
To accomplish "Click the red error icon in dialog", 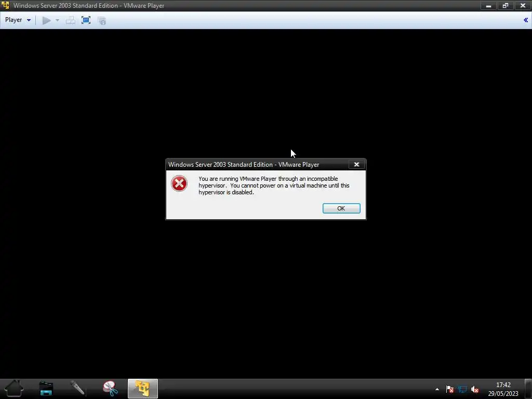I will click(x=179, y=183).
